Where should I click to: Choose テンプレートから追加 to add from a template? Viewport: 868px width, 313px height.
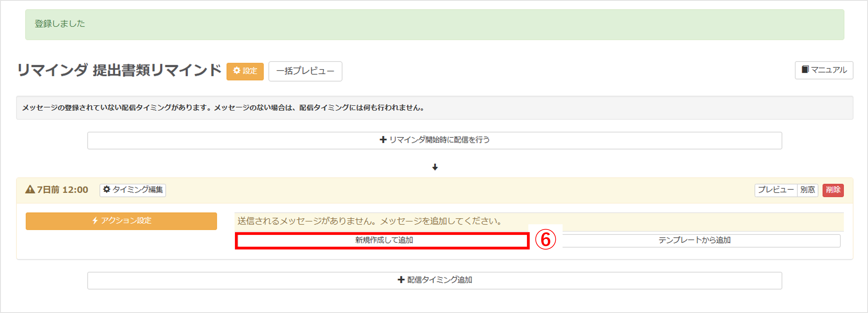pos(694,240)
